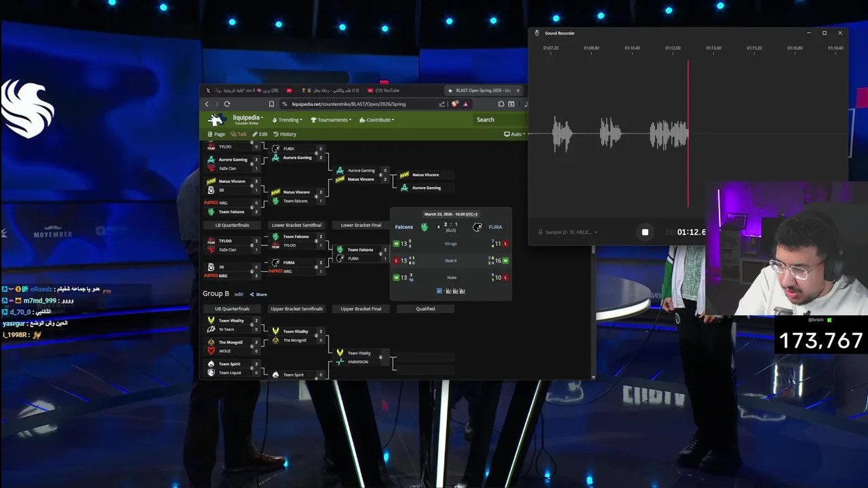Click the Falcons logo icon in match popup
The height and width of the screenshot is (488, 868).
[x=425, y=227]
